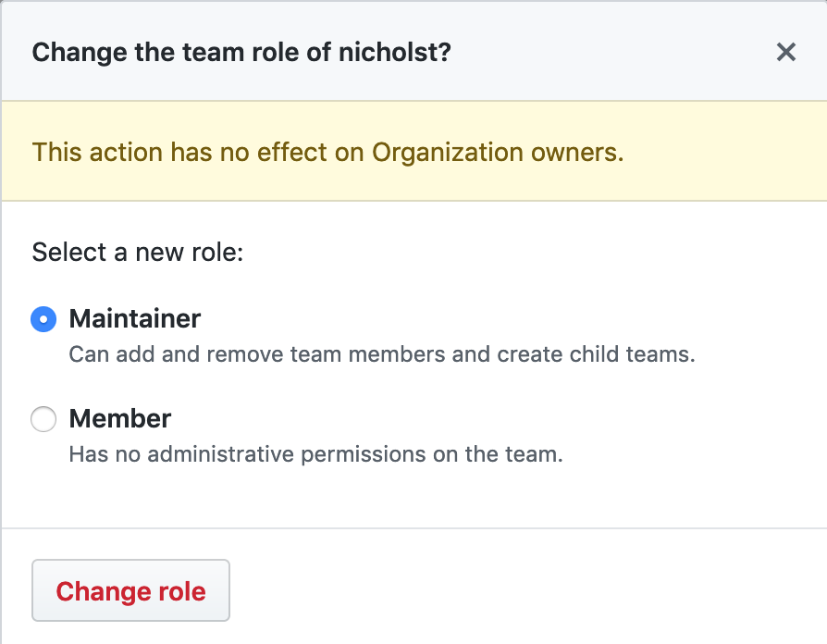Image resolution: width=827 pixels, height=644 pixels.
Task: Click the Maintainer role label
Action: [x=134, y=318]
